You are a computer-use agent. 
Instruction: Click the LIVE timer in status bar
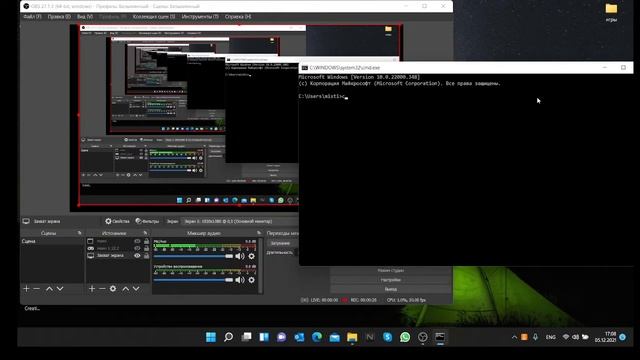(x=325, y=300)
